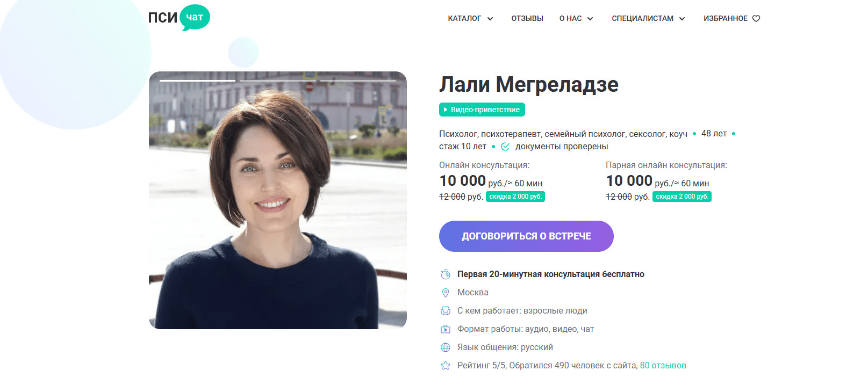
Task: Click the timer icon for free consultation
Action: (x=446, y=274)
